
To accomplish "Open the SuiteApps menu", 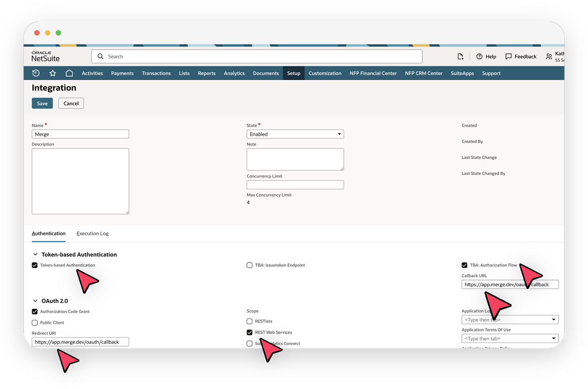I will [462, 73].
